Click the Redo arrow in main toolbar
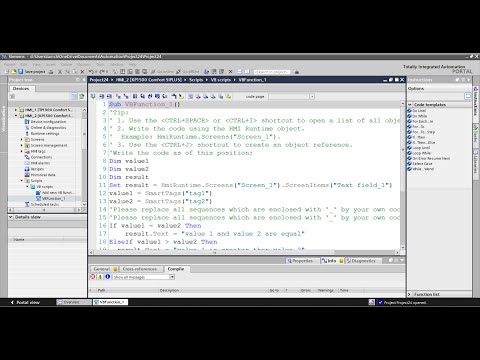Image resolution: width=480 pixels, height=360 pixels. pos(102,72)
